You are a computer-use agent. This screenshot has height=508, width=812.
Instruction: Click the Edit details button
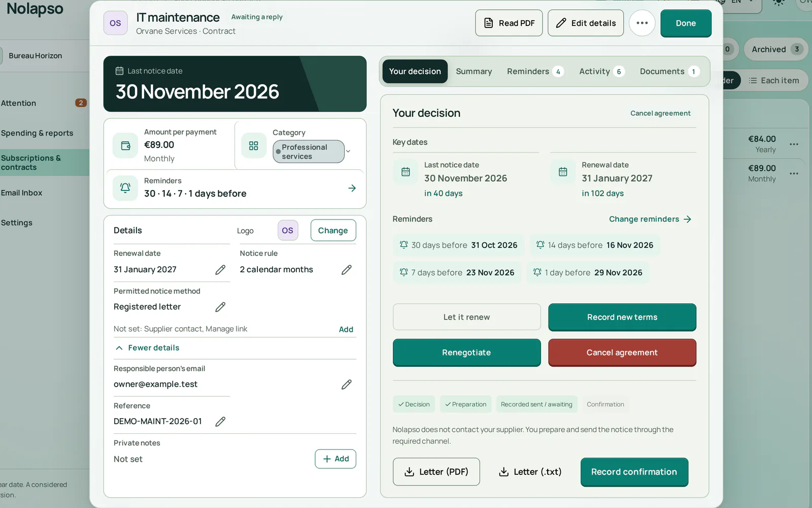(586, 23)
